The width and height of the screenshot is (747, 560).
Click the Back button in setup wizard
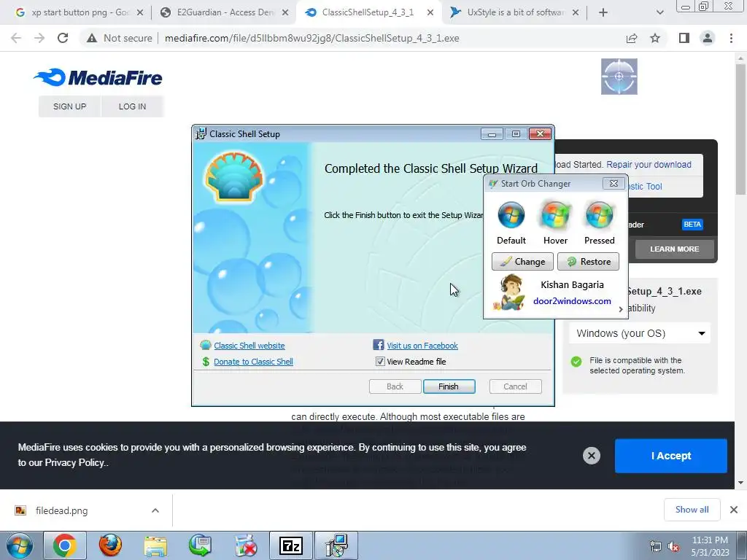coord(395,386)
